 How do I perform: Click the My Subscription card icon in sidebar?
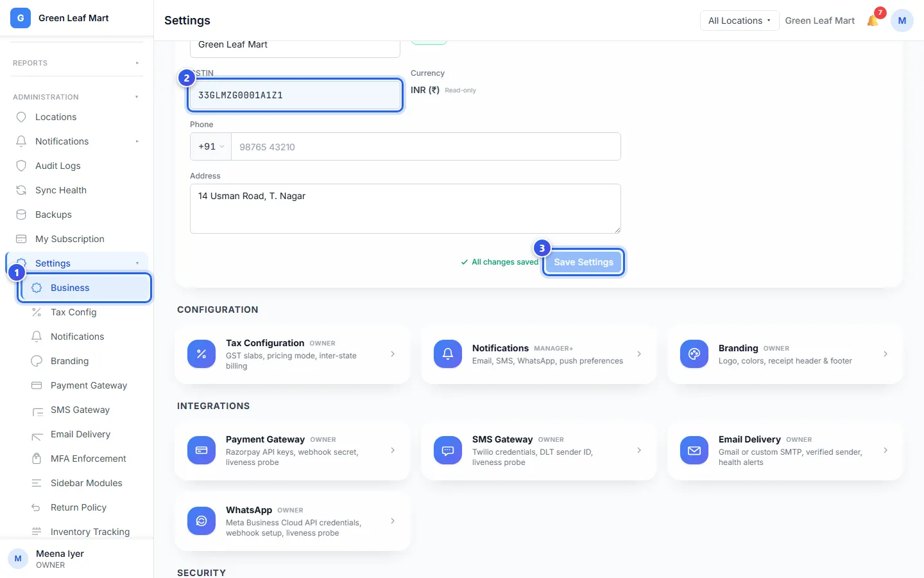click(21, 239)
